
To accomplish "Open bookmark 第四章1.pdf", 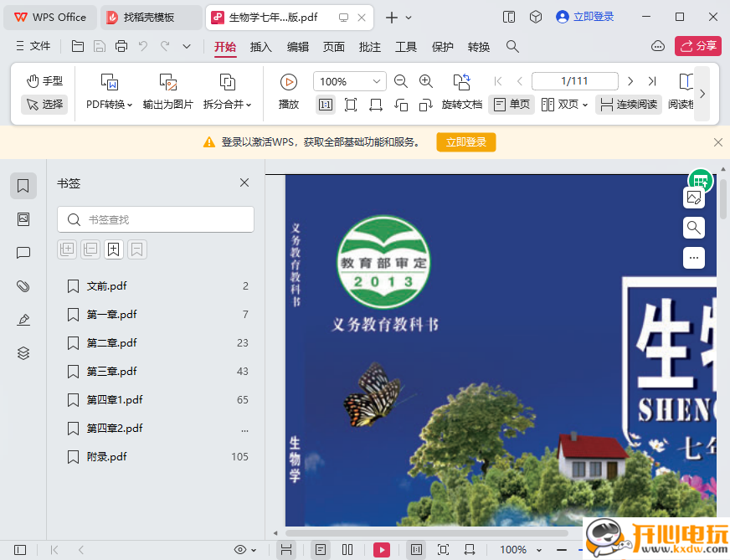I will [157, 400].
